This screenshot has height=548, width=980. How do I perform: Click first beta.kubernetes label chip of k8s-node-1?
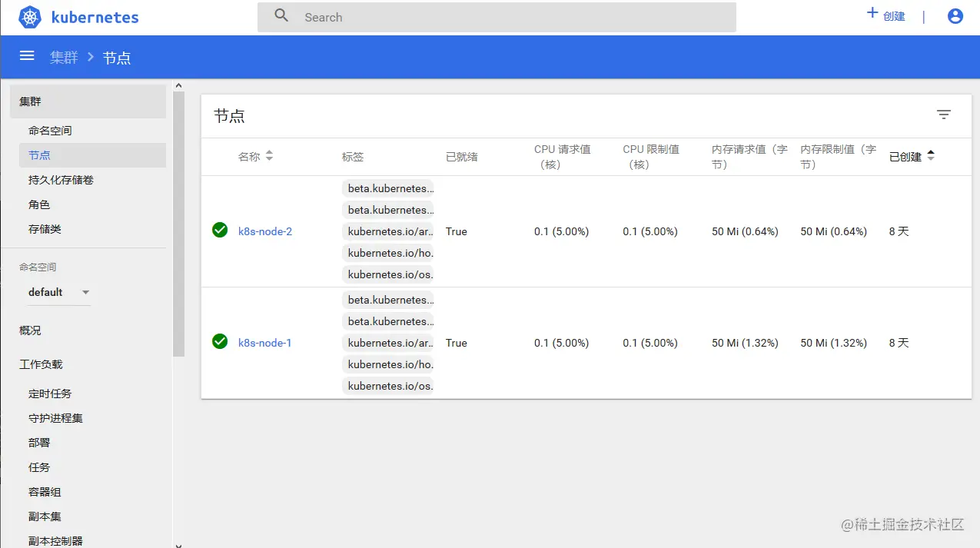(389, 300)
